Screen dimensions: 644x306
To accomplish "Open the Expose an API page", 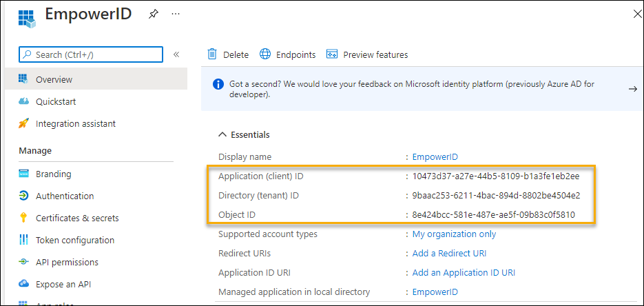I will tap(63, 284).
